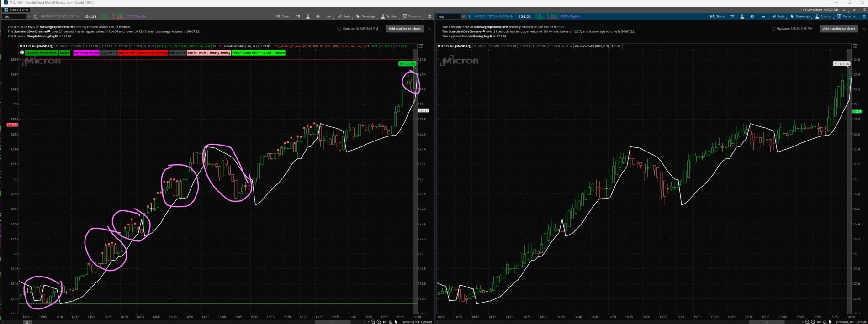Viewport: 868px width, 324px height.
Task: Click the flask icon in right chart toolbar
Action: tap(742, 16)
